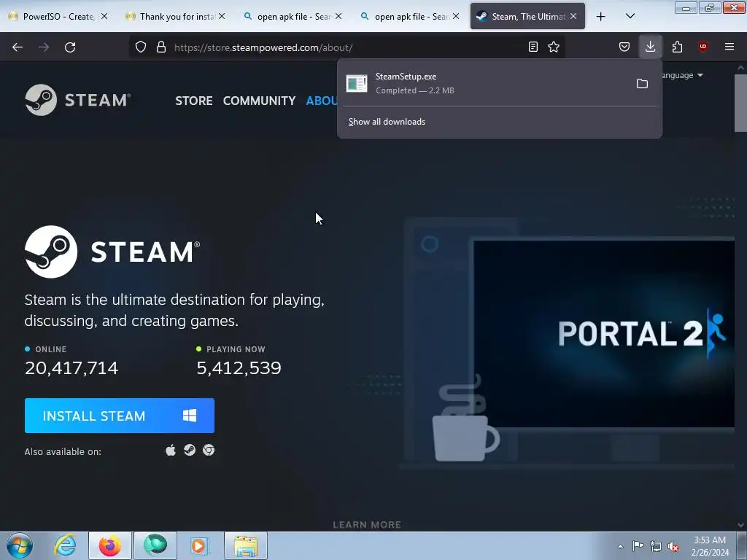The width and height of the screenshot is (747, 560).
Task: Open the Firefox hamburger application menu
Action: pyautogui.click(x=729, y=47)
